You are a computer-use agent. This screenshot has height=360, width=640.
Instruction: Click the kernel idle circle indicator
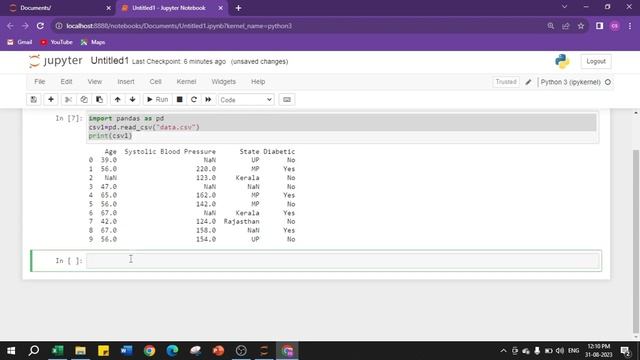608,82
